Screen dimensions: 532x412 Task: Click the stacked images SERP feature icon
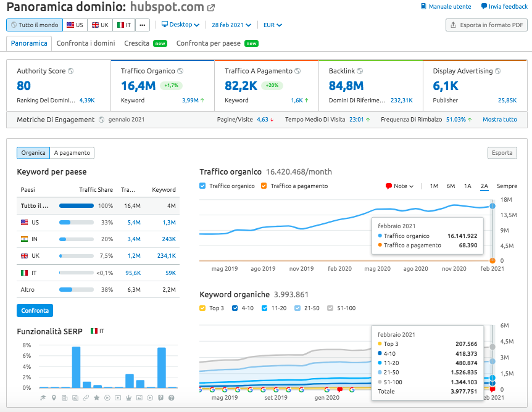(75, 398)
